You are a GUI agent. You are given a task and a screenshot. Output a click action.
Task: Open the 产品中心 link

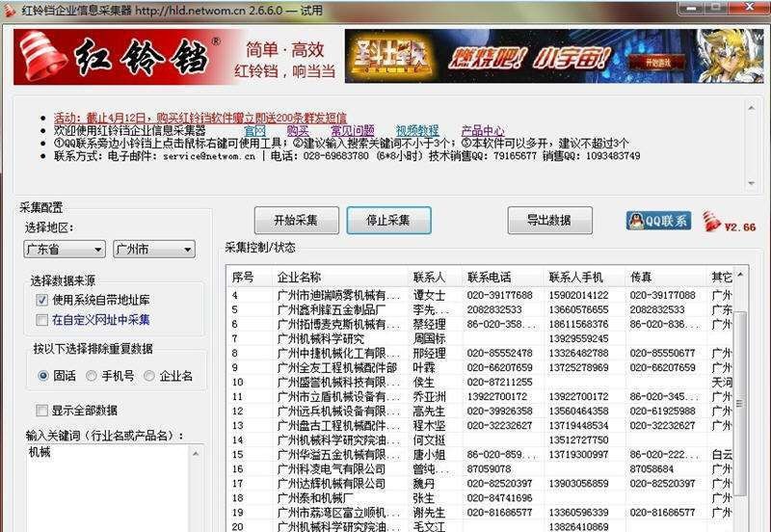click(x=483, y=131)
